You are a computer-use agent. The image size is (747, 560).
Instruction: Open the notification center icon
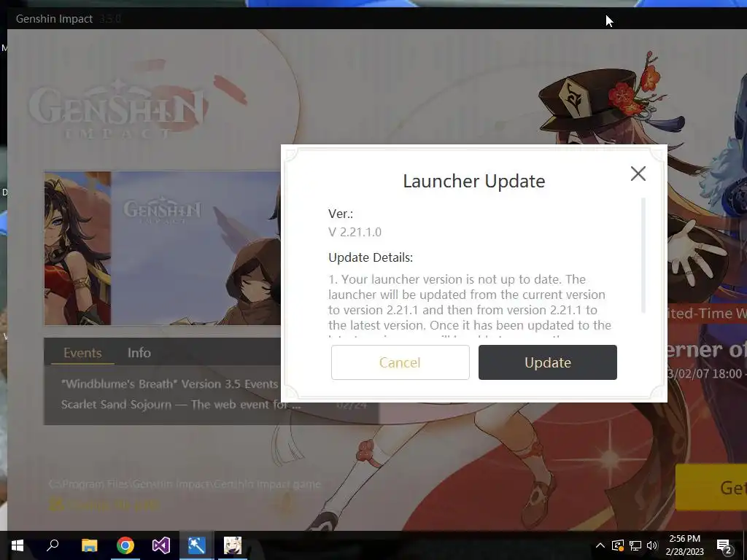coord(724,545)
